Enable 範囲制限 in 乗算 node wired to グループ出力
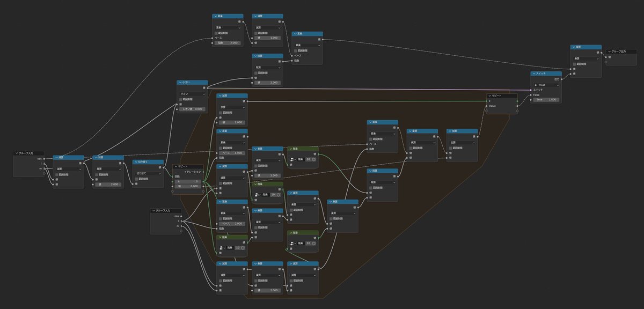644x309 pixels. (x=575, y=63)
